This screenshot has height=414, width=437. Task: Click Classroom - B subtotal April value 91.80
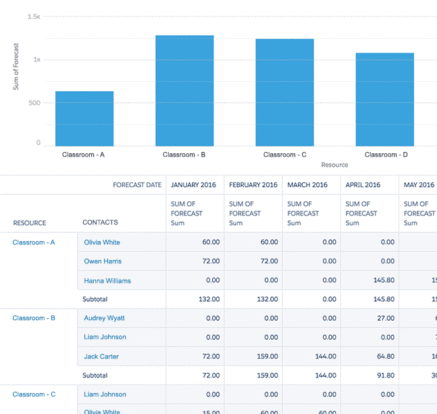[386, 375]
